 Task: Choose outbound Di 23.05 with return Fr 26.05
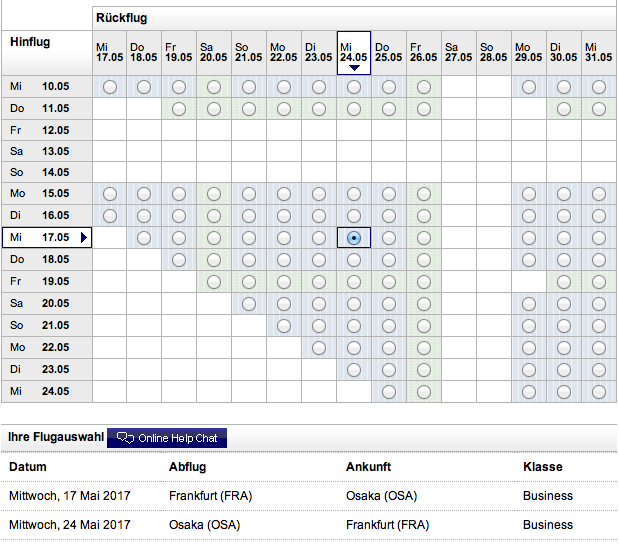424,369
